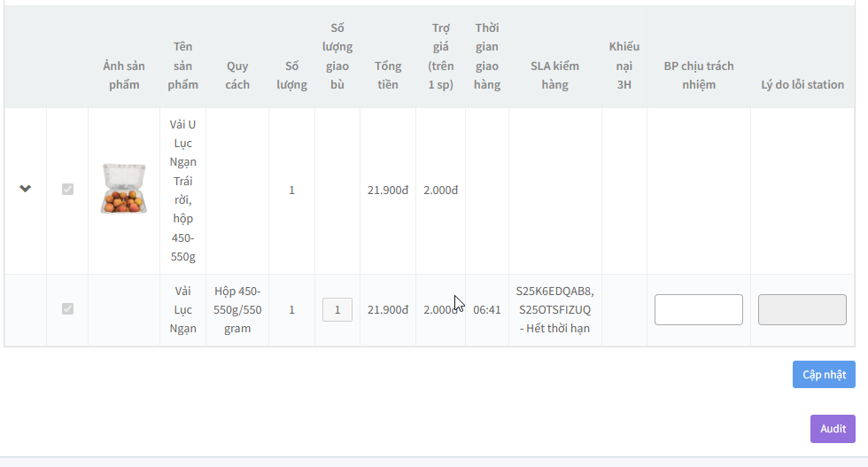Screen dimensions: 868x467
Task: Click Tổng tiền 21.900đ in the Hộp 450-550g row
Action: click(388, 309)
